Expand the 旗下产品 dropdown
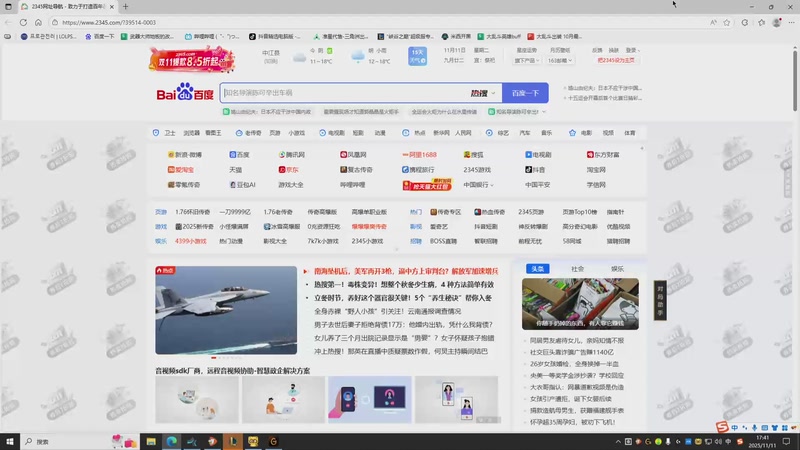This screenshot has width=800, height=450. click(527, 60)
